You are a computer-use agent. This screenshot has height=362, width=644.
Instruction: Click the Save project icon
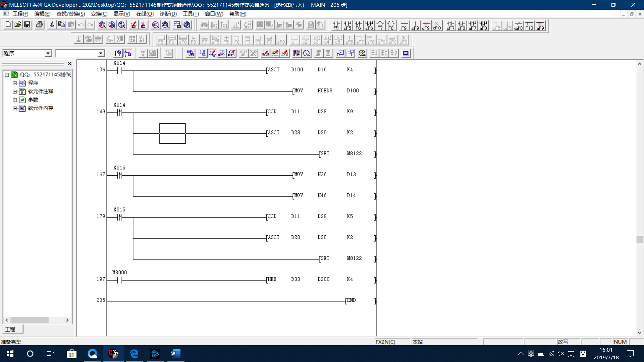[28, 25]
